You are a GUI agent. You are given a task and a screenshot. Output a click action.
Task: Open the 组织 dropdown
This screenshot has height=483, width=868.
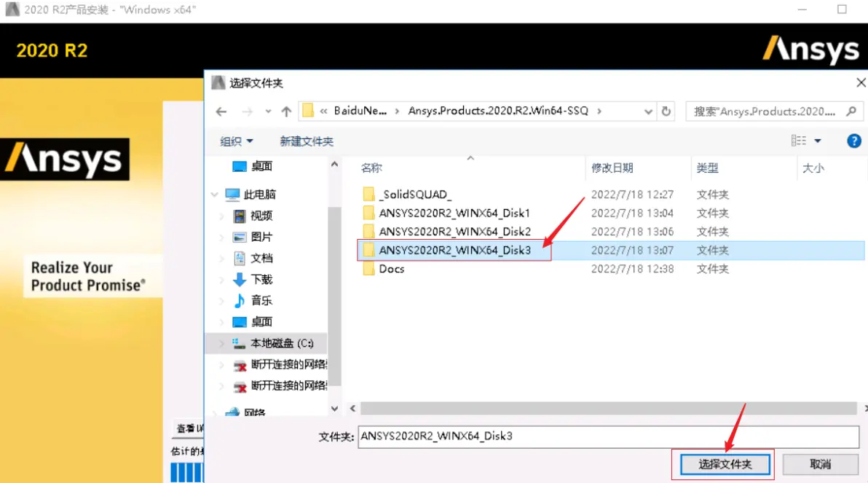click(x=236, y=141)
